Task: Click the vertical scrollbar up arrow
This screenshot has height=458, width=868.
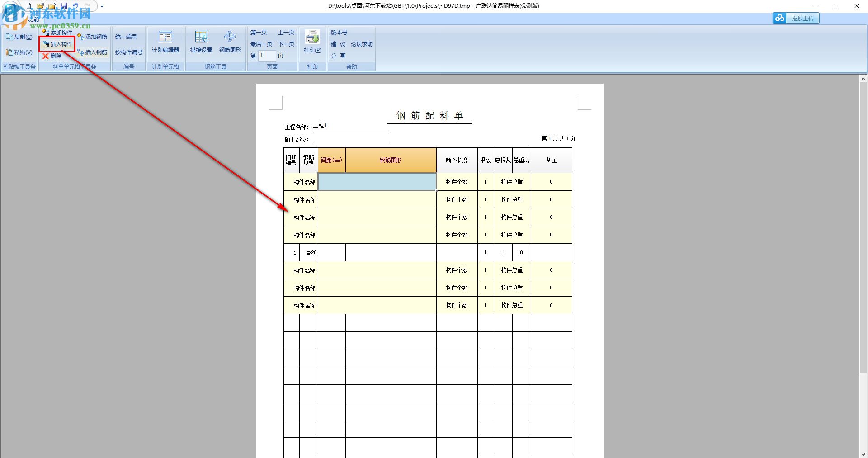Action: point(863,79)
